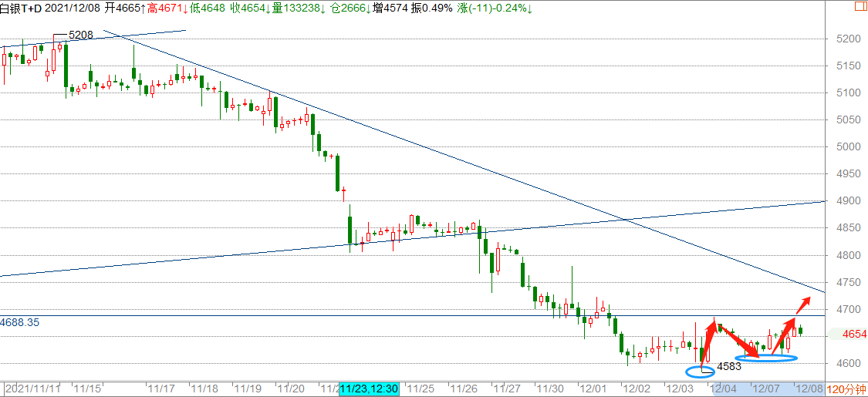Click the change 涨(-11)-0.24% value

(495, 8)
